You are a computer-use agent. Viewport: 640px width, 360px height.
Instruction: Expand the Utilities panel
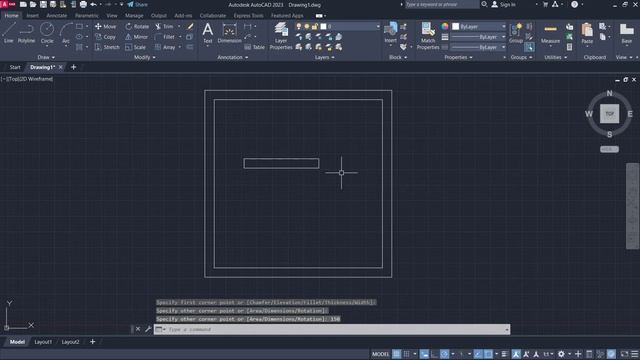click(556, 58)
